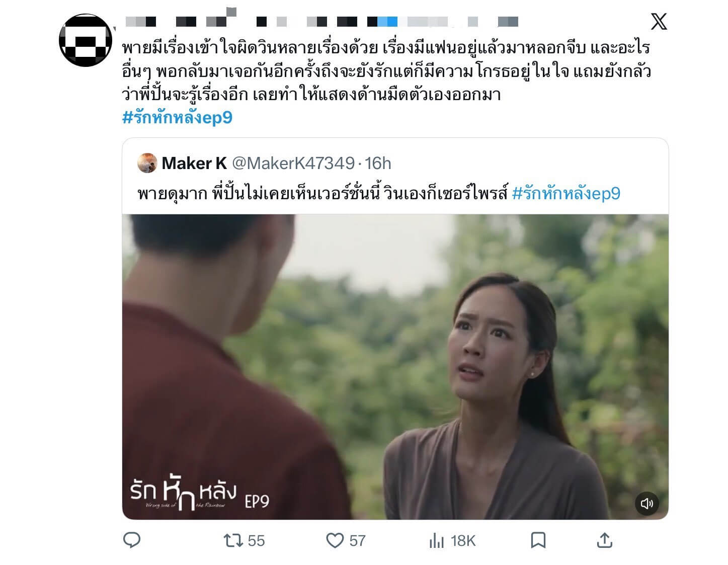The image size is (728, 565).
Task: Open the reply speech bubble icon
Action: point(132,540)
